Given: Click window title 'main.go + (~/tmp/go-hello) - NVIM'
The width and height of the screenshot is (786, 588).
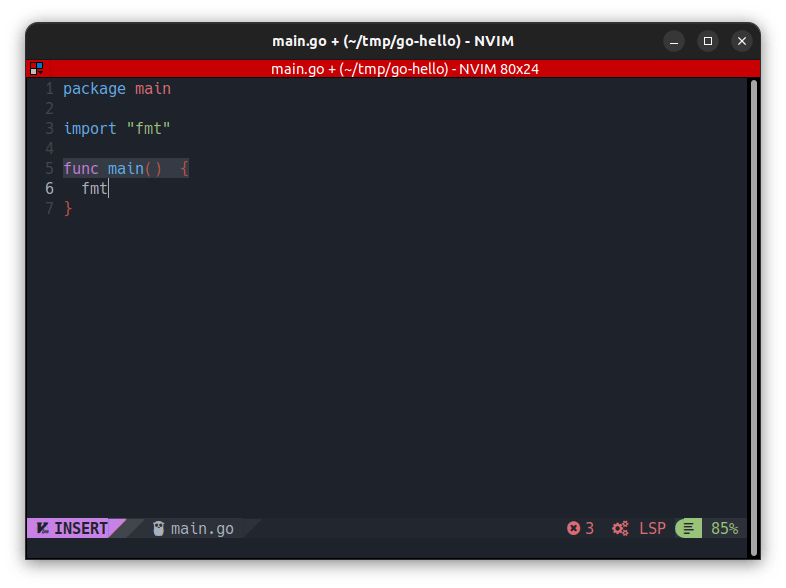Looking at the screenshot, I should pyautogui.click(x=392, y=41).
